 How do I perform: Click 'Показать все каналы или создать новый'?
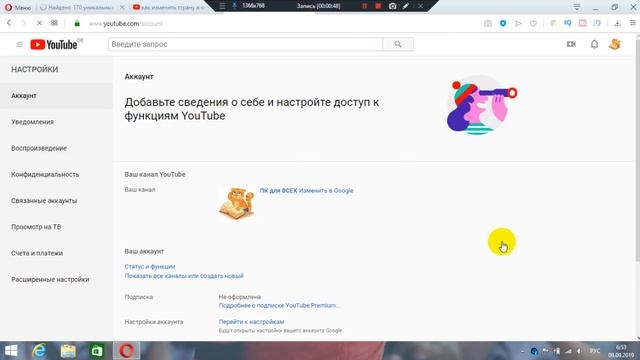pos(184,276)
